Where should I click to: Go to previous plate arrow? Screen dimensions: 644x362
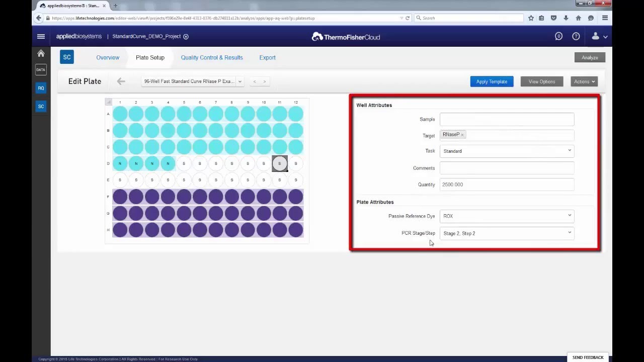point(255,81)
